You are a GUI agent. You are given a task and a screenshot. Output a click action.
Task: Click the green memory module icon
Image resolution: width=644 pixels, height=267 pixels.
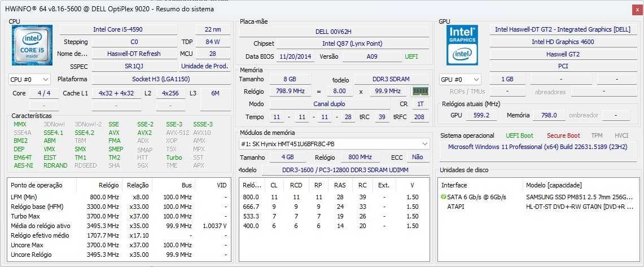coord(420,91)
